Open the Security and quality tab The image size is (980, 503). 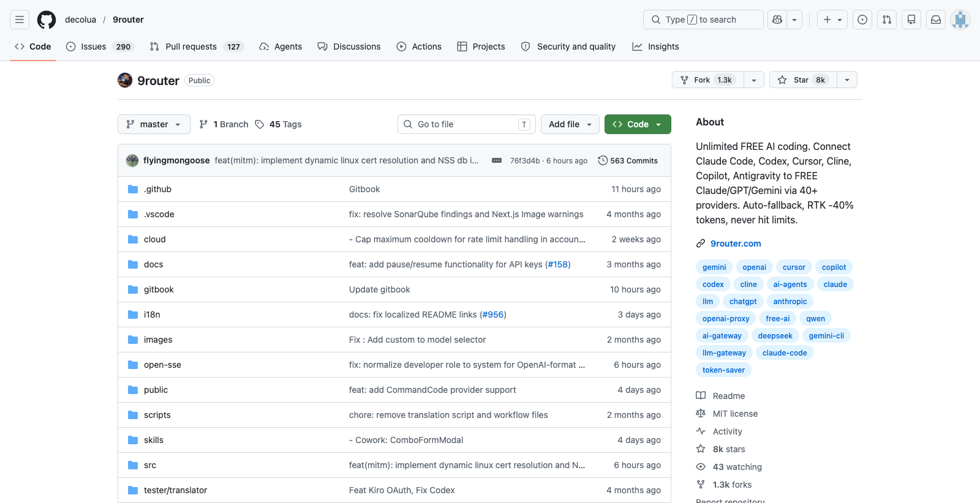pos(568,47)
